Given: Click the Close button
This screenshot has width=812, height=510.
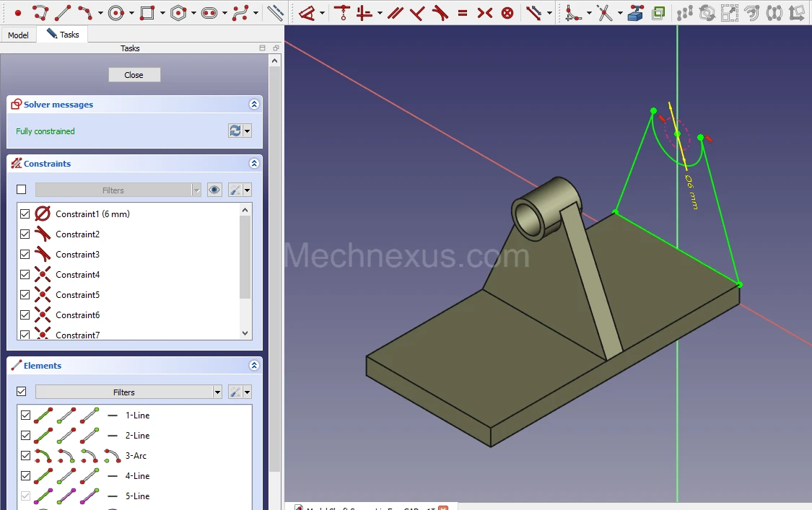Looking at the screenshot, I should click(134, 75).
